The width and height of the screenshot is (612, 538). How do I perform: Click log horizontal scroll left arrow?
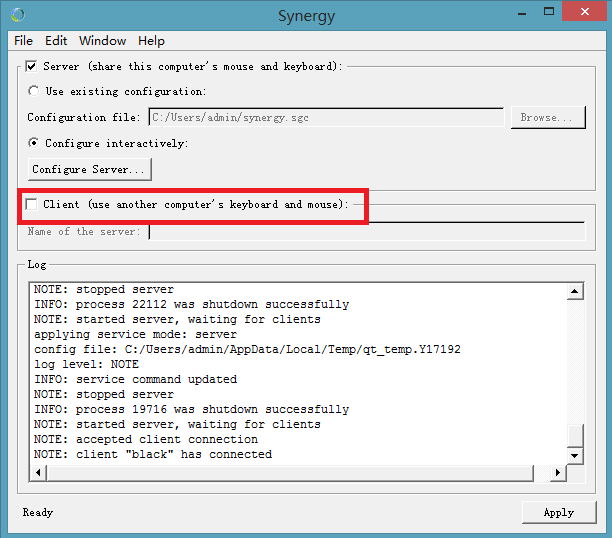(x=38, y=473)
